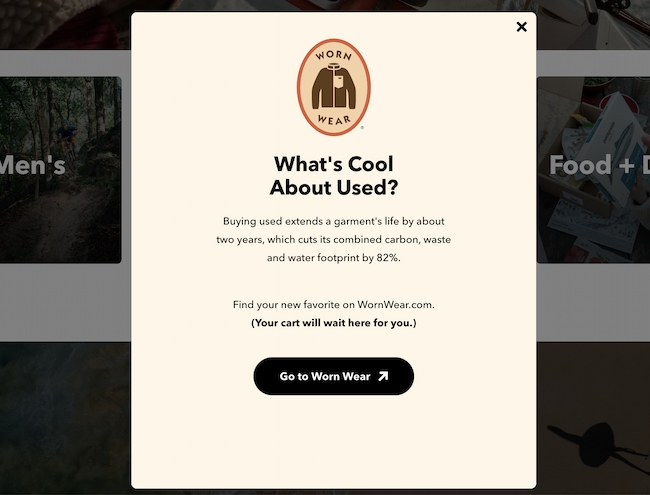Click the gray overlay below the Men's tile
Viewport: 650px width, 495px height.
[x=65, y=303]
